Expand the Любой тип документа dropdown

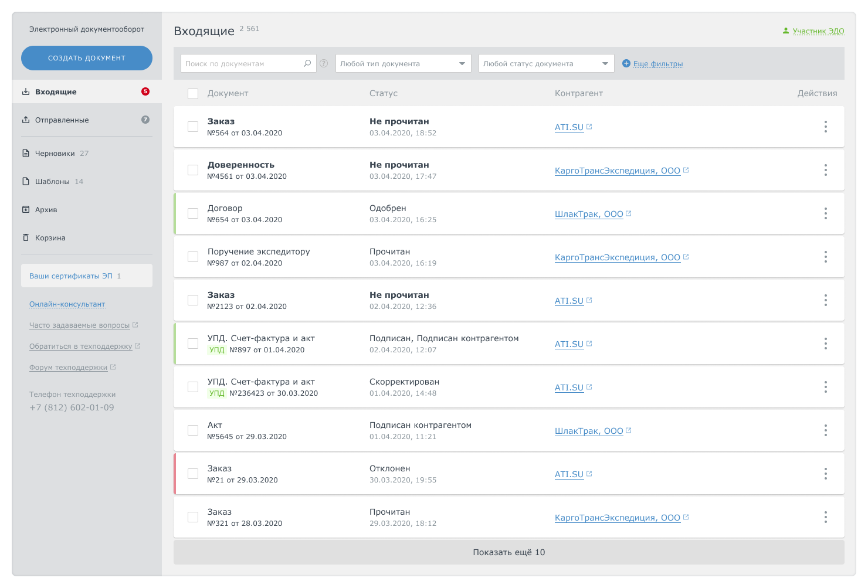403,63
